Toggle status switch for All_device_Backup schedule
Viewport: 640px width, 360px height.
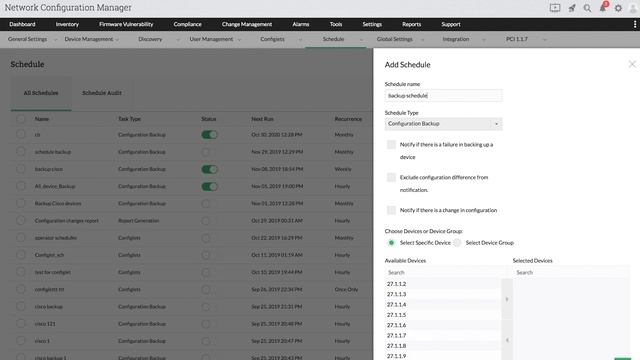[209, 187]
